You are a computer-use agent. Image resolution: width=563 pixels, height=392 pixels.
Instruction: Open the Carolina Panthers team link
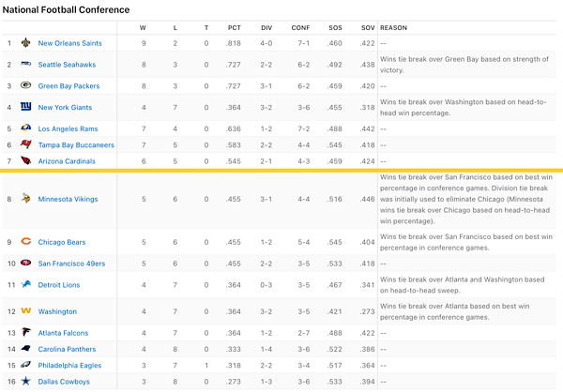click(67, 349)
